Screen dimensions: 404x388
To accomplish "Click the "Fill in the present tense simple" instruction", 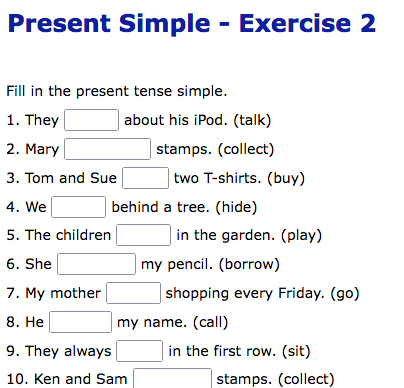I will click(x=117, y=91).
